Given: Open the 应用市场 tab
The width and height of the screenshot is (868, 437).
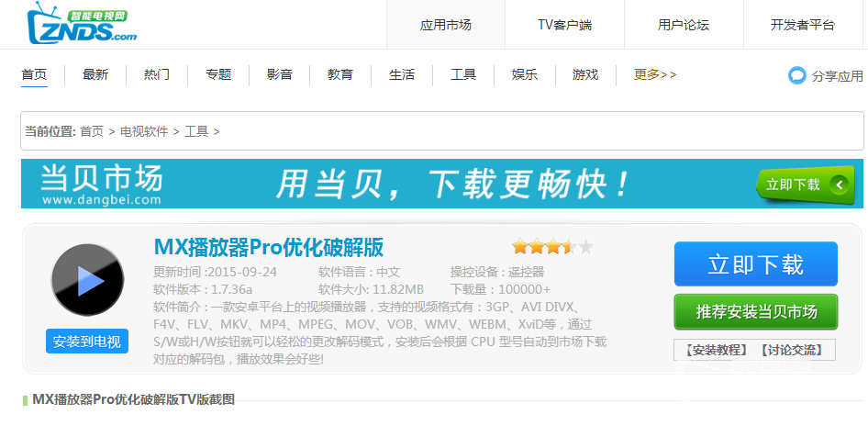Looking at the screenshot, I should pos(446,25).
